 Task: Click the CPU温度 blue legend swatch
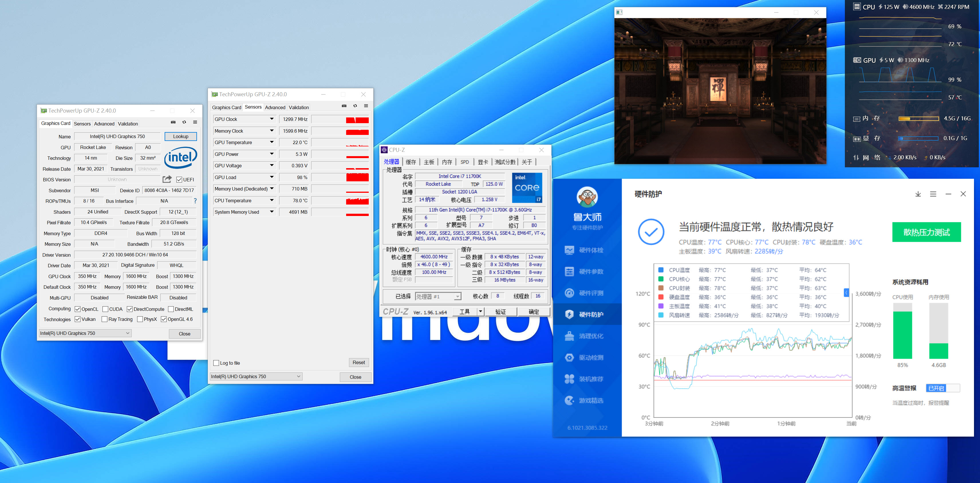[x=661, y=270]
